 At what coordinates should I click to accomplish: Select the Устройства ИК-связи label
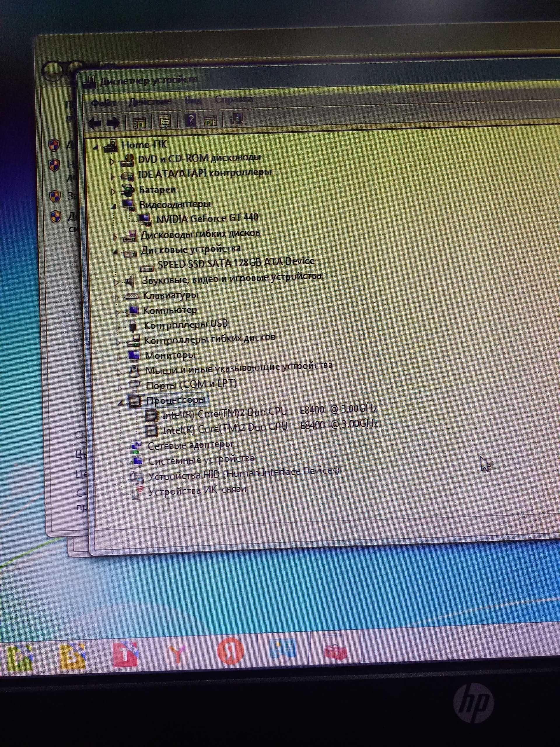[197, 490]
